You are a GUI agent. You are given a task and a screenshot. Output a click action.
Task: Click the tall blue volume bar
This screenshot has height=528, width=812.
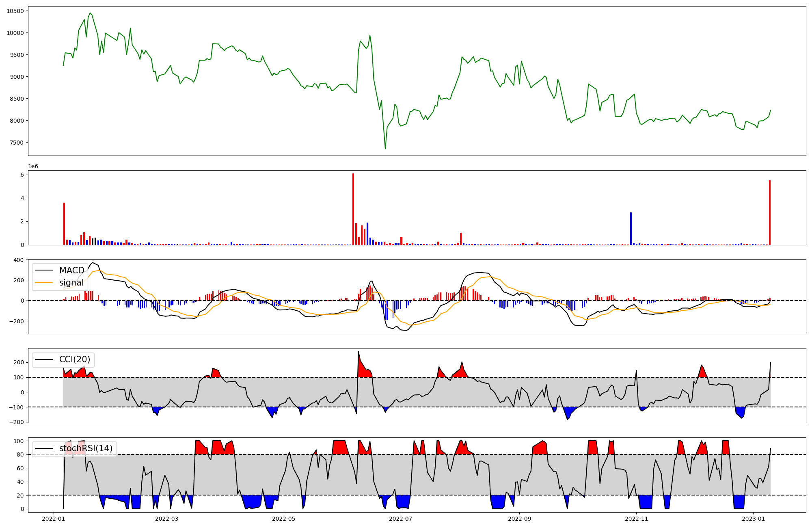(631, 228)
